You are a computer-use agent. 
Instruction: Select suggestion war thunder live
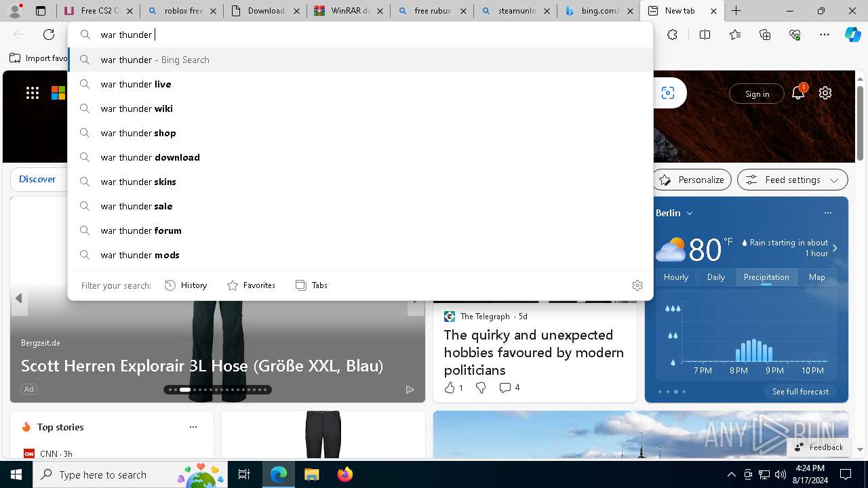(360, 84)
